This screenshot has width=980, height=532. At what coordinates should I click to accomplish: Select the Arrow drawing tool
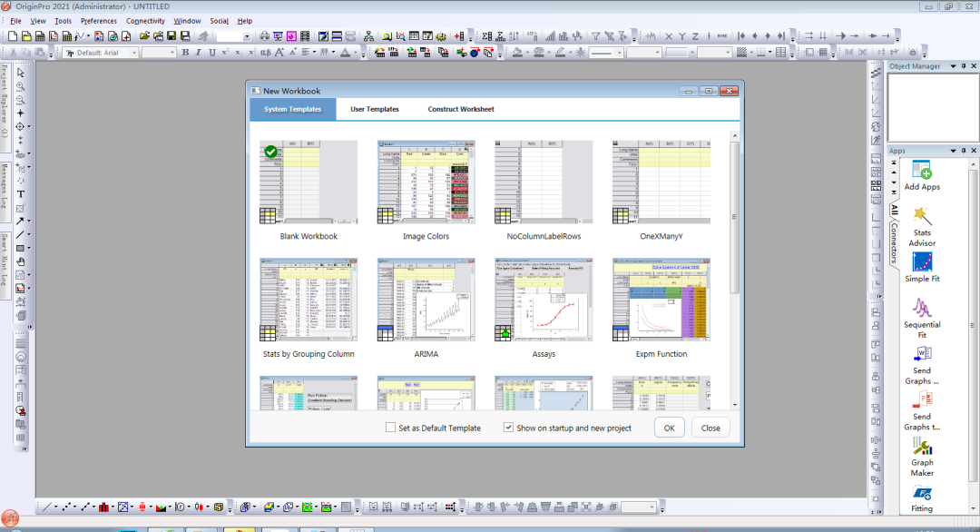[x=20, y=221]
